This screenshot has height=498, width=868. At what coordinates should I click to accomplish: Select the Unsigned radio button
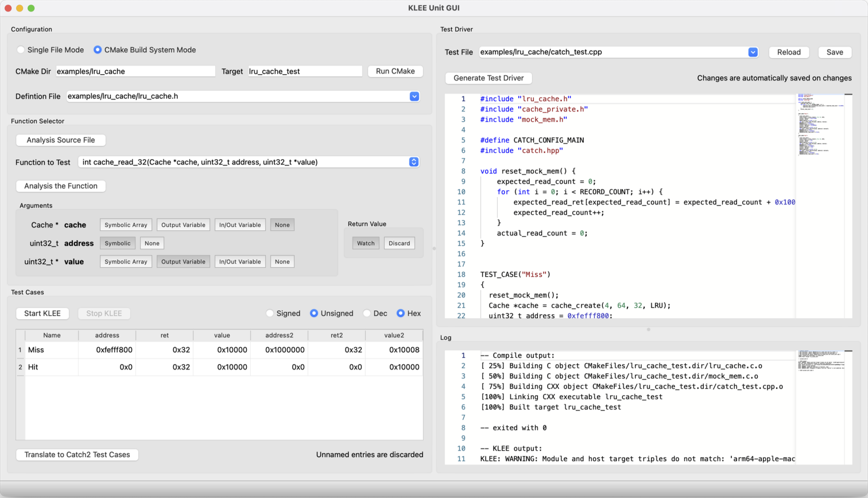pyautogui.click(x=314, y=314)
